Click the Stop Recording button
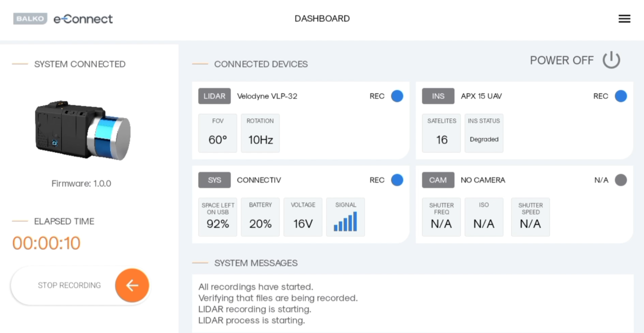 point(69,285)
